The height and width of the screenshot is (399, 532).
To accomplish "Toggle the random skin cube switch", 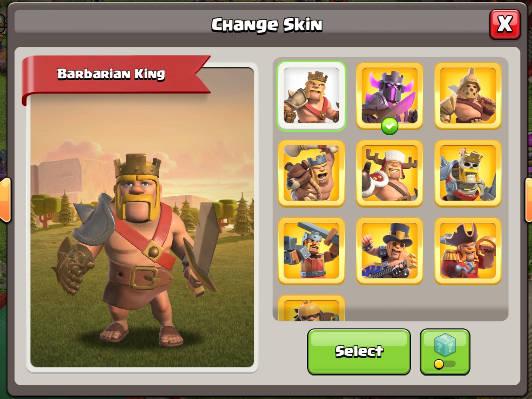I will (x=444, y=364).
